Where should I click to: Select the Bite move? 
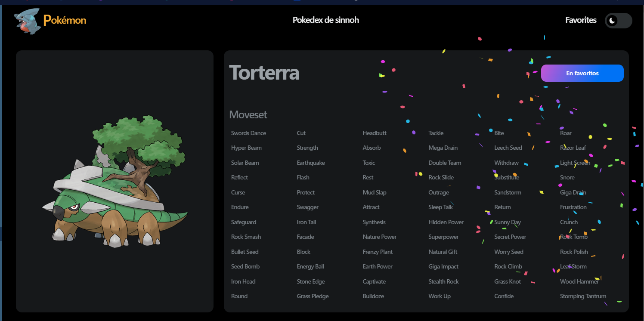pos(499,133)
